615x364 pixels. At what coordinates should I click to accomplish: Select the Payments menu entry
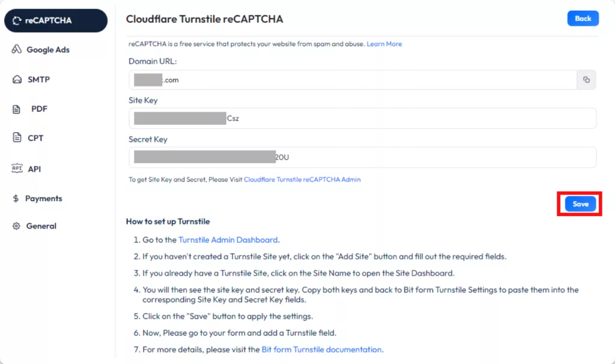click(x=44, y=198)
